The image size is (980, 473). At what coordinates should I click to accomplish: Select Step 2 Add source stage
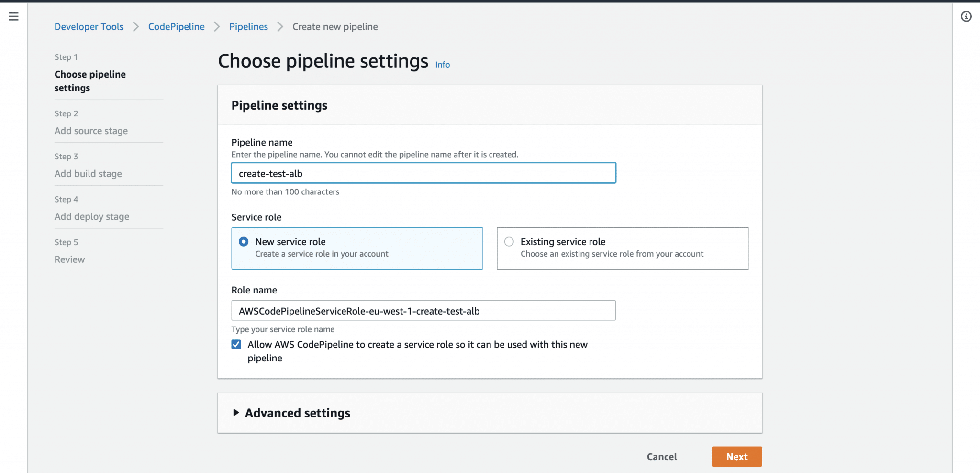pos(91,130)
